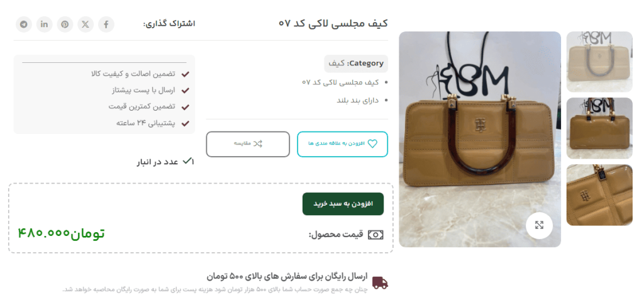Share product on Telegram
The image size is (644, 307).
tap(24, 25)
